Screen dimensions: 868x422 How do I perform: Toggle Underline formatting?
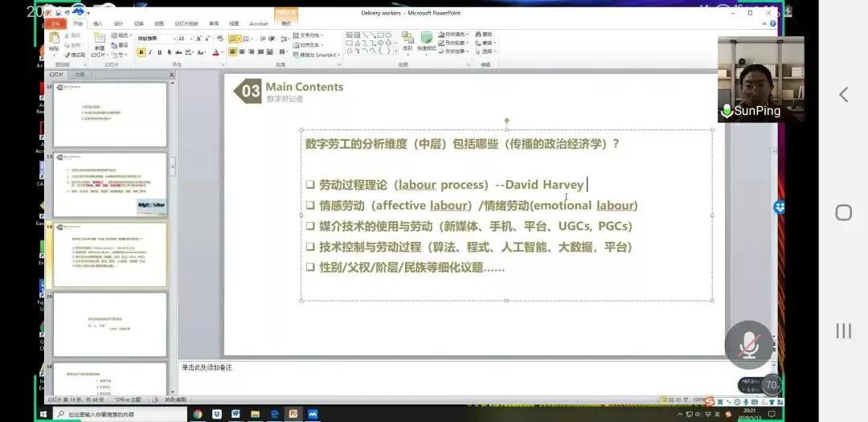click(159, 52)
